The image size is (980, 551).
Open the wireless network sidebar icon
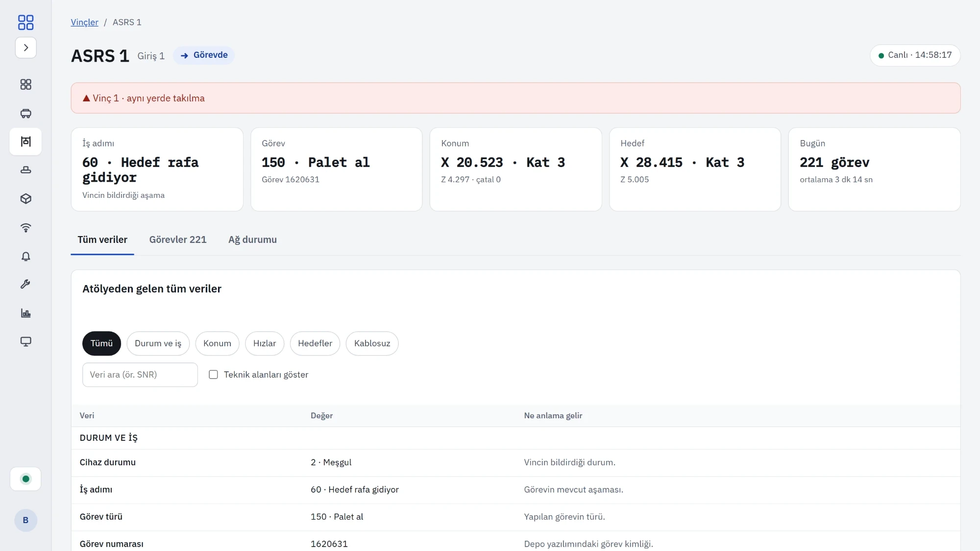point(26,227)
